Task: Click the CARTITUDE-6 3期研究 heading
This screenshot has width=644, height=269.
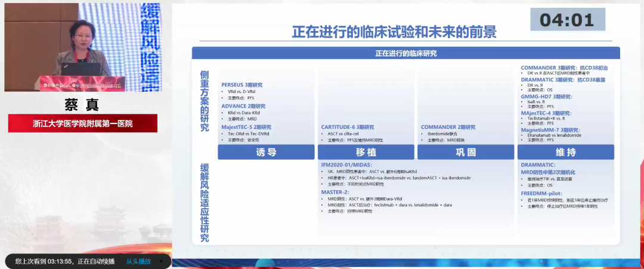Action: [348, 127]
